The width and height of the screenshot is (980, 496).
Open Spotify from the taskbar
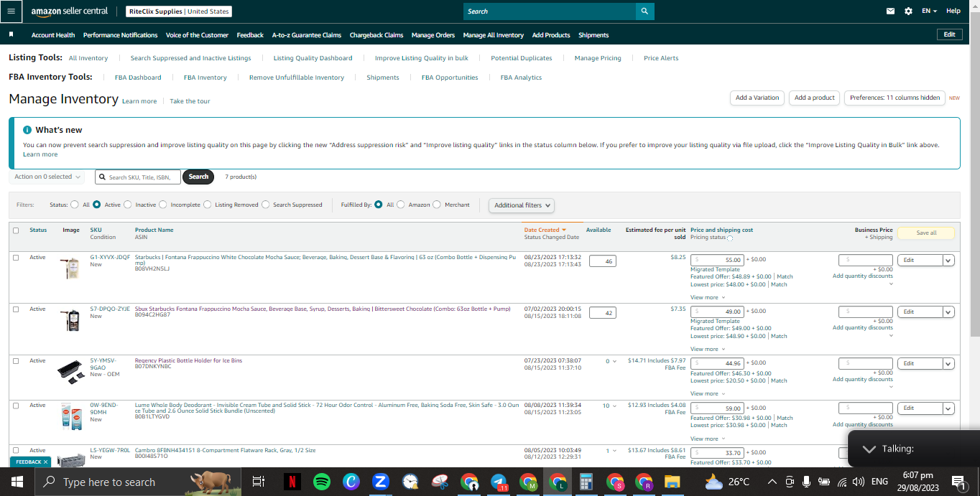tap(322, 482)
